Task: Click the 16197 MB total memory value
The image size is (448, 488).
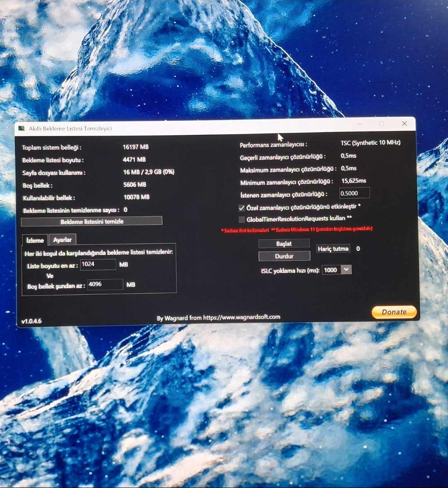Action: [136, 147]
